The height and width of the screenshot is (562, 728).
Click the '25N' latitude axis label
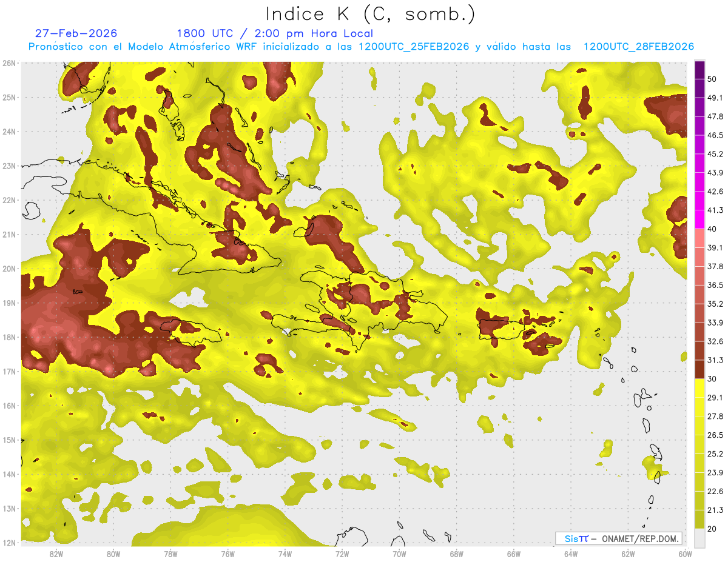(9, 98)
